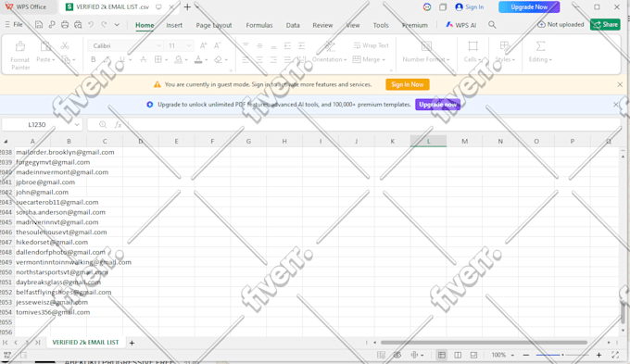The height and width of the screenshot is (364, 630).
Task: Click the Redo arrow
Action: click(x=104, y=24)
